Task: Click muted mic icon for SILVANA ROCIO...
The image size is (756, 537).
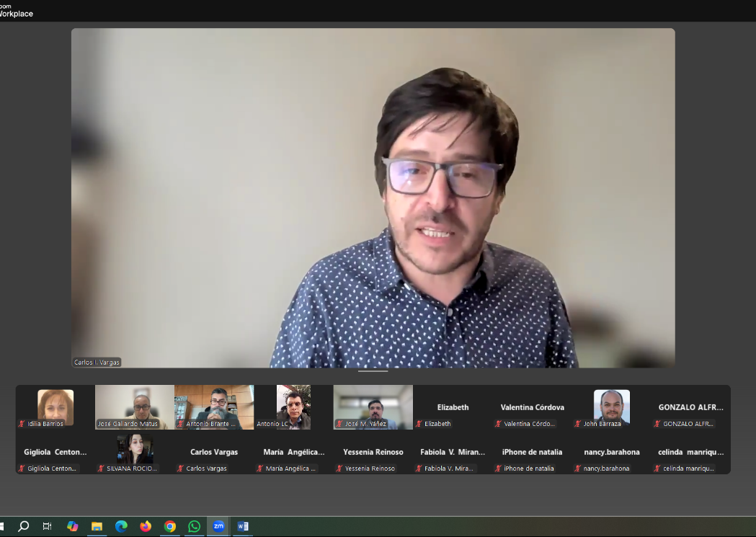Action: coord(101,468)
